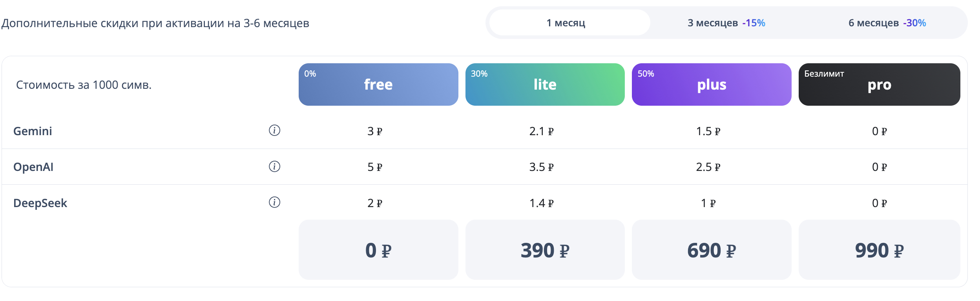
Task: Click the info icon next to OpenAI
Action: (x=274, y=167)
